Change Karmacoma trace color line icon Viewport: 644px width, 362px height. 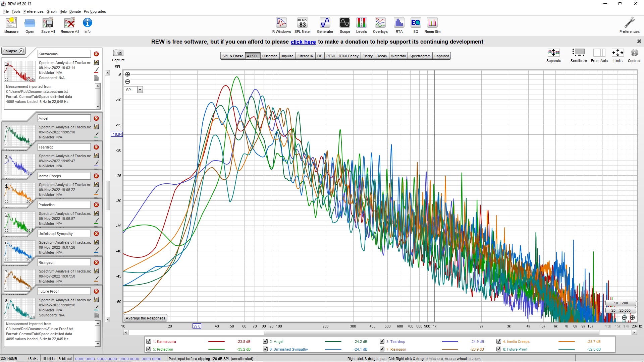point(96,70)
